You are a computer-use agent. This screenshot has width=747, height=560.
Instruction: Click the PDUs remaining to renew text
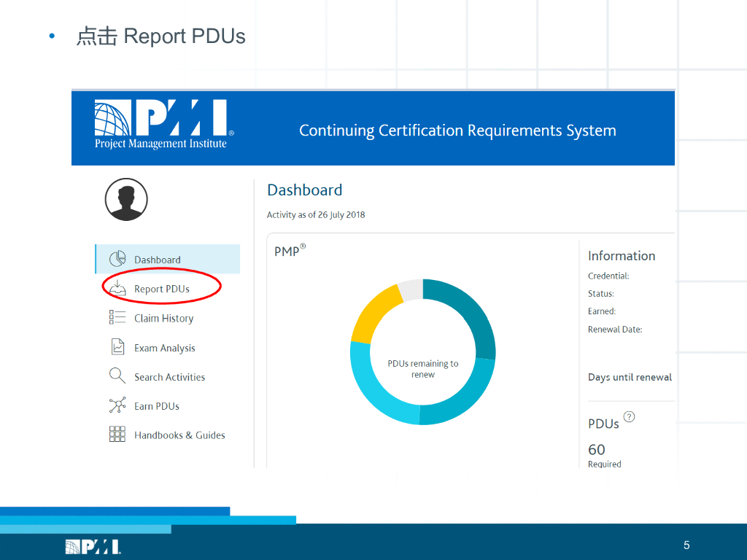[x=423, y=369]
